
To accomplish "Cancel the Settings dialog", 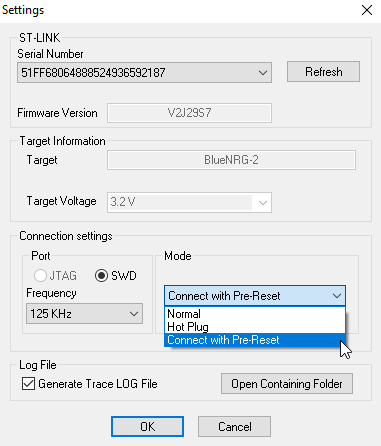I will pos(234,426).
